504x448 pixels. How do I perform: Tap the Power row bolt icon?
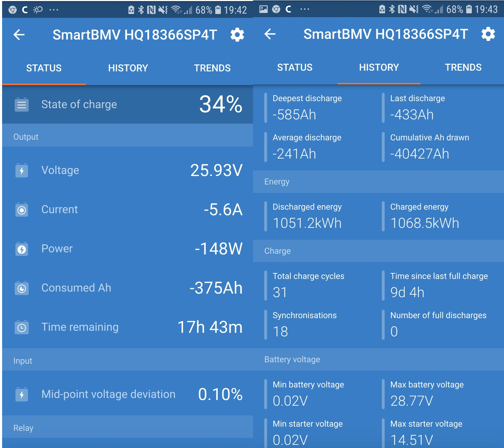pos(22,249)
